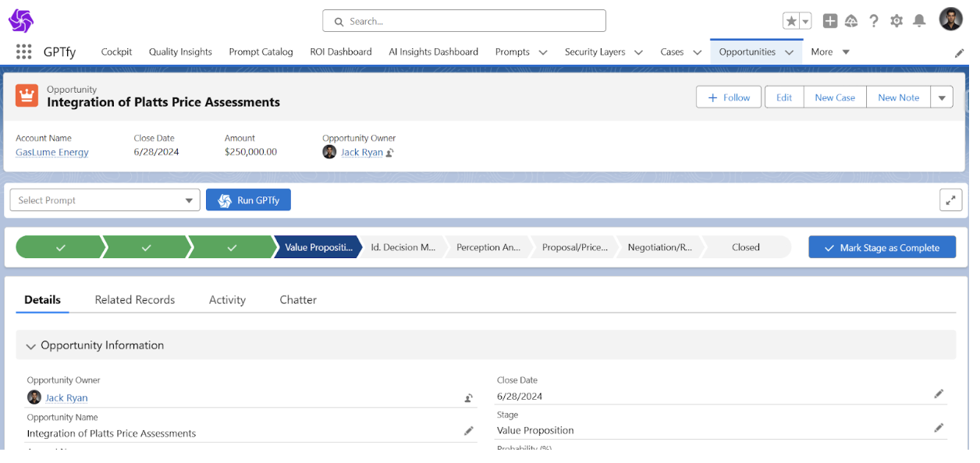Open the user profile avatar
Image resolution: width=980 pixels, height=463 pixels.
(950, 19)
